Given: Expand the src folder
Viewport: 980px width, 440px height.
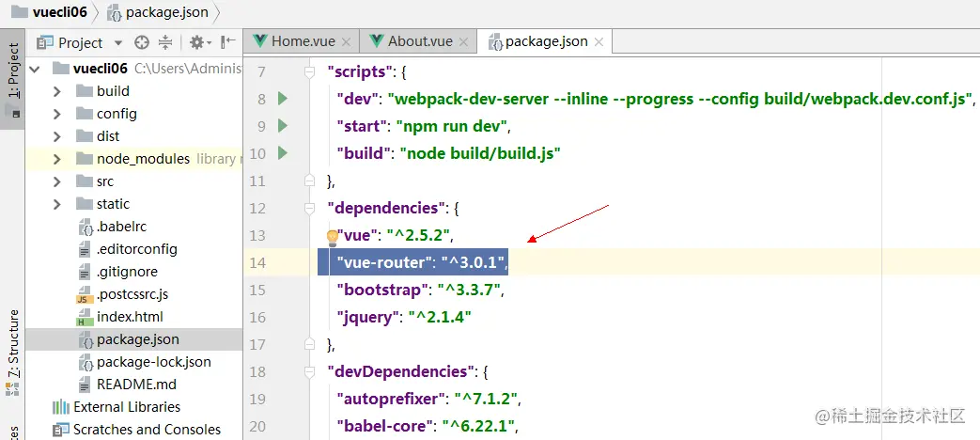Looking at the screenshot, I should (x=57, y=181).
